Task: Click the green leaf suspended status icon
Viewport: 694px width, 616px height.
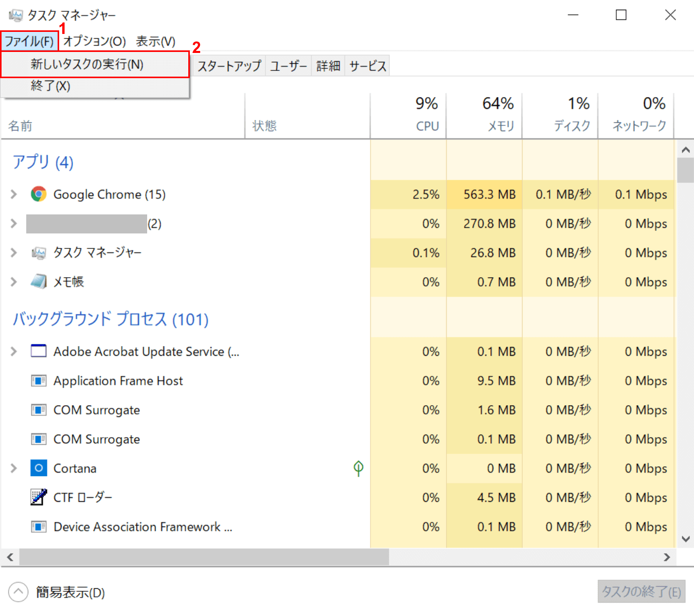Action: [359, 468]
